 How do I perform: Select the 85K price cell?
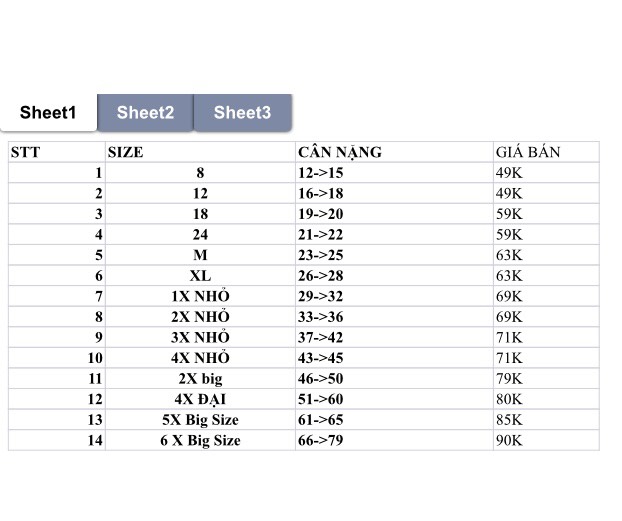546,419
